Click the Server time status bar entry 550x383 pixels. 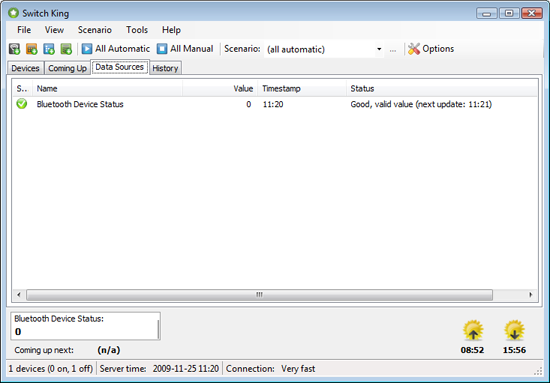click(159, 369)
